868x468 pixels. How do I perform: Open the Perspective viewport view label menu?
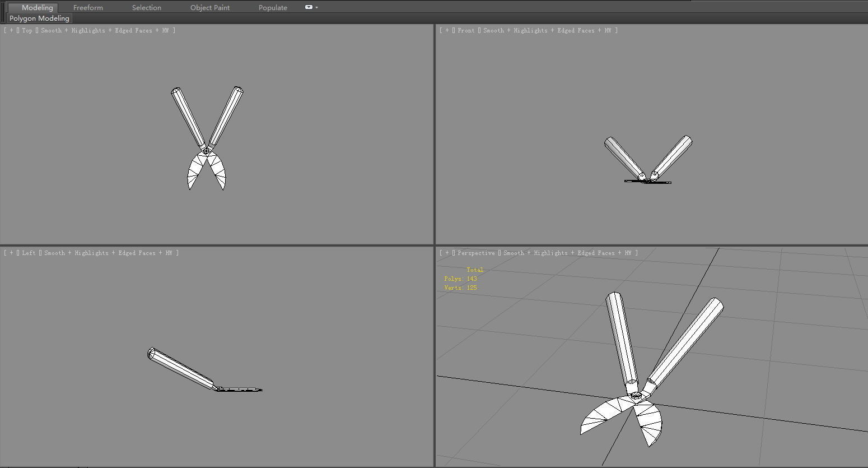click(476, 253)
